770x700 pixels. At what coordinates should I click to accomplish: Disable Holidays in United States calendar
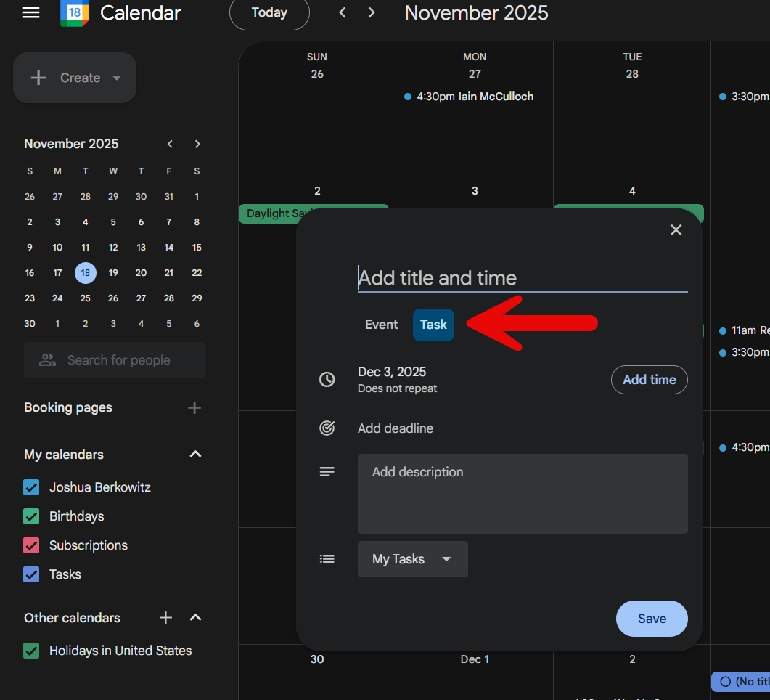coord(31,651)
